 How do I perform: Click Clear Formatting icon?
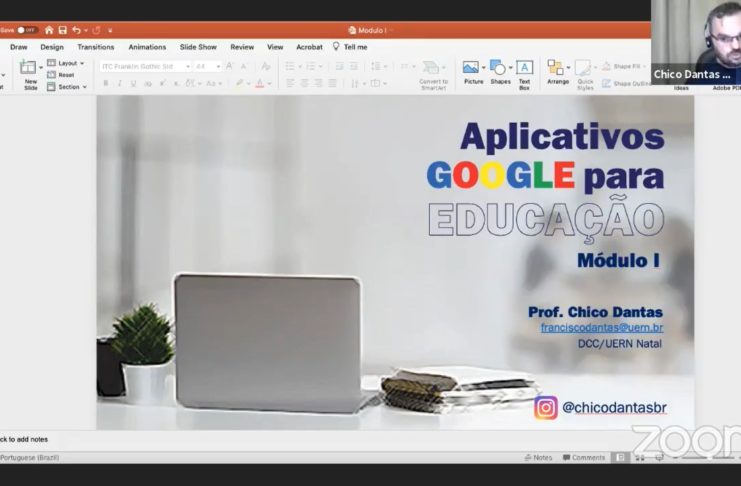click(266, 67)
